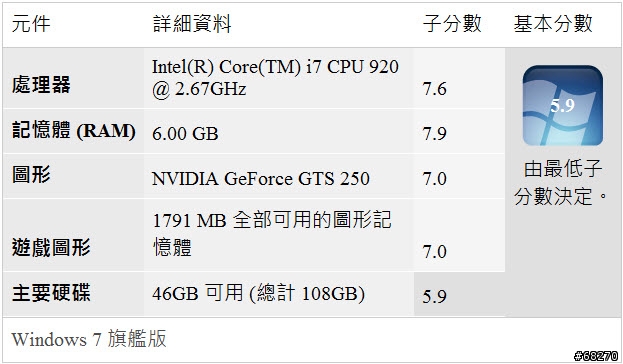Click the 46GB 可用 disk detail

(258, 294)
